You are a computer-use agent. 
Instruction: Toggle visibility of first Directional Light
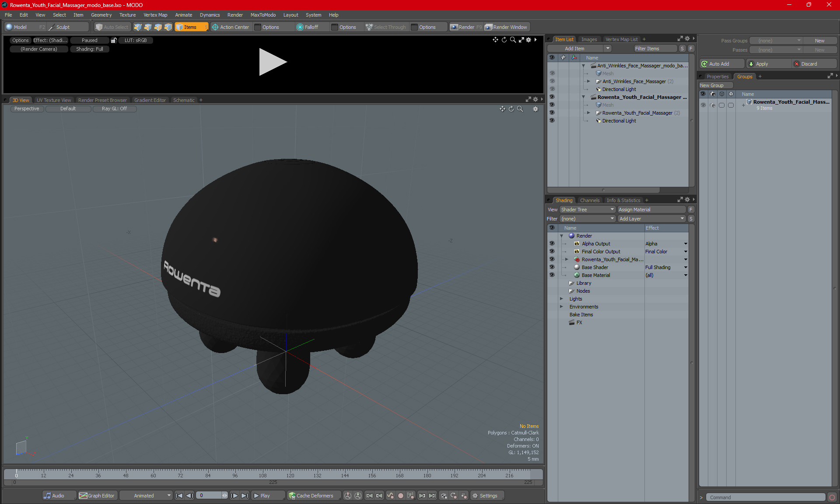pos(552,89)
